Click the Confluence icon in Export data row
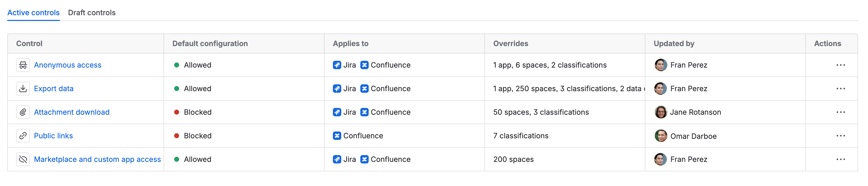This screenshot has width=868, height=186. pyautogui.click(x=364, y=89)
